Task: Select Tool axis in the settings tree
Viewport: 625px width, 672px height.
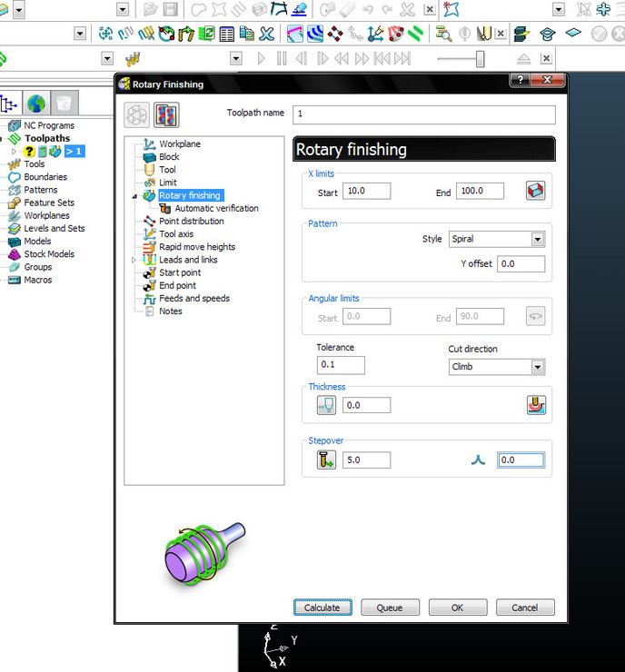Action: point(176,233)
